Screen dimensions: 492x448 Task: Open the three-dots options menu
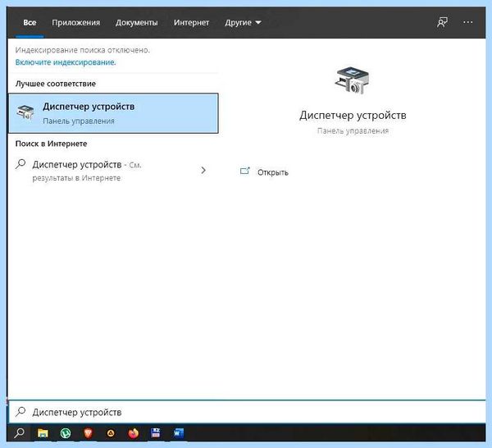[468, 22]
